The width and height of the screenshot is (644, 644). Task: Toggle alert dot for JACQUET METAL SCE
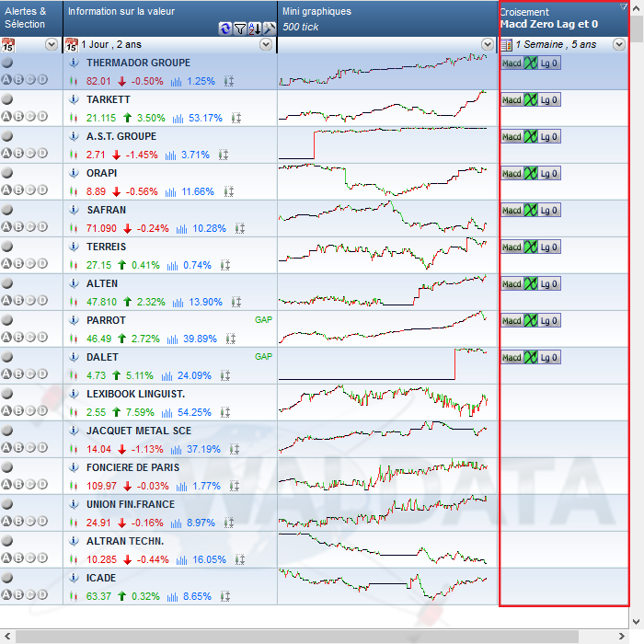(x=7, y=431)
